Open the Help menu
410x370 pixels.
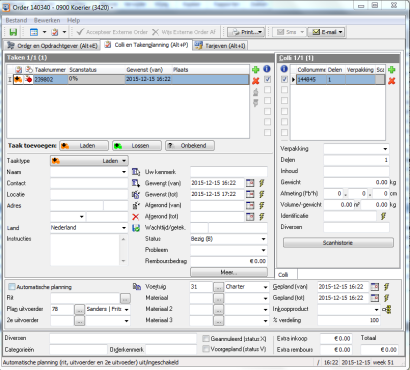tap(73, 20)
